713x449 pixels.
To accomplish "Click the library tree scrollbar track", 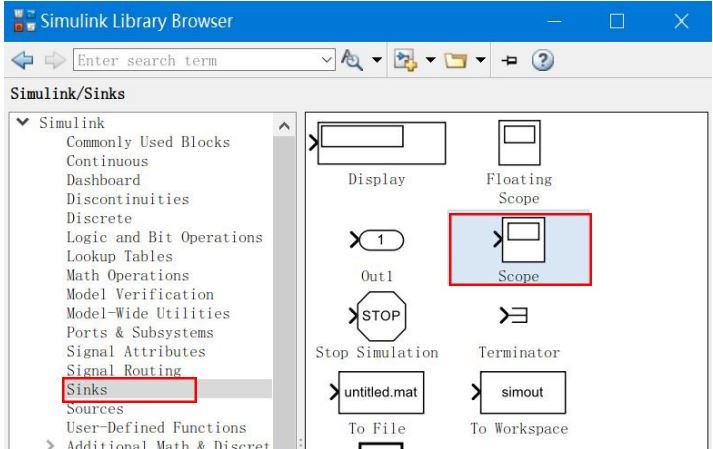I will click(284, 291).
